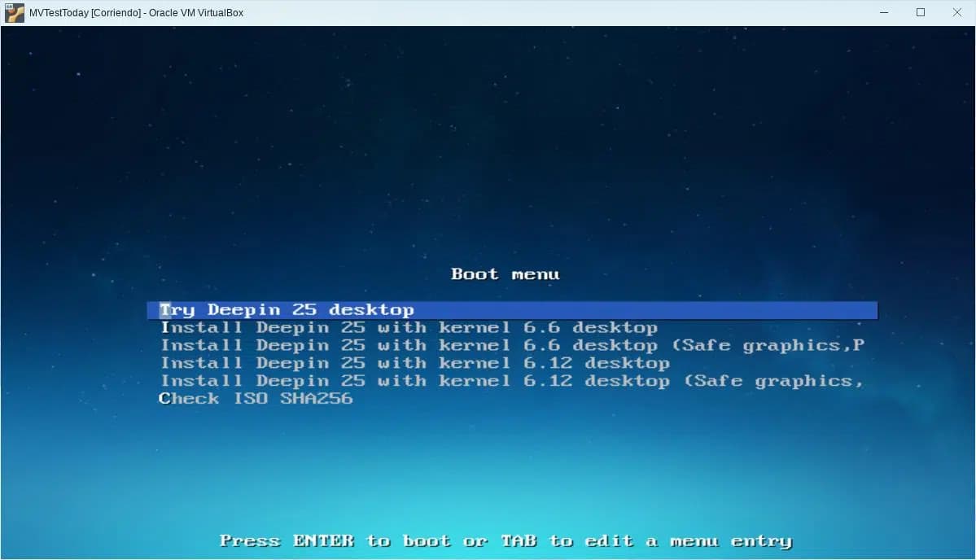Click the 'MVTestToday [Corriendo]' window title

coord(136,13)
